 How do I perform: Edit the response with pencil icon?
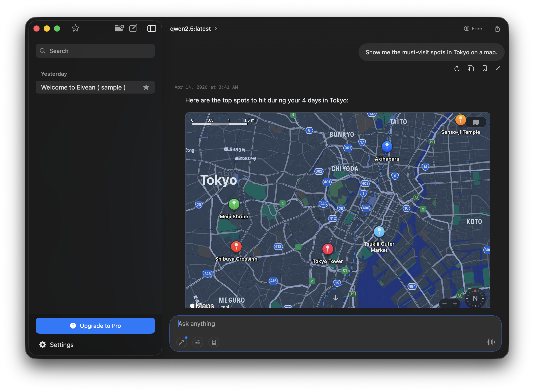click(498, 69)
